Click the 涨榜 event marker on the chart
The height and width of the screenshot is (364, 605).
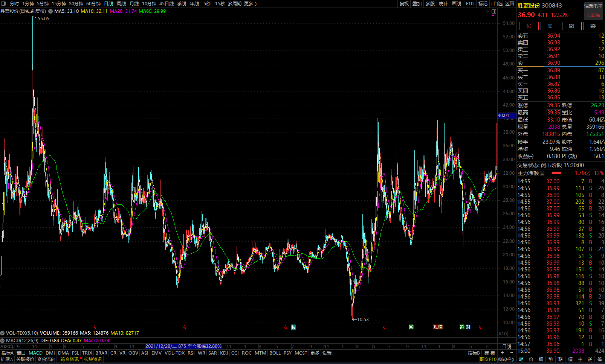(x=438, y=327)
